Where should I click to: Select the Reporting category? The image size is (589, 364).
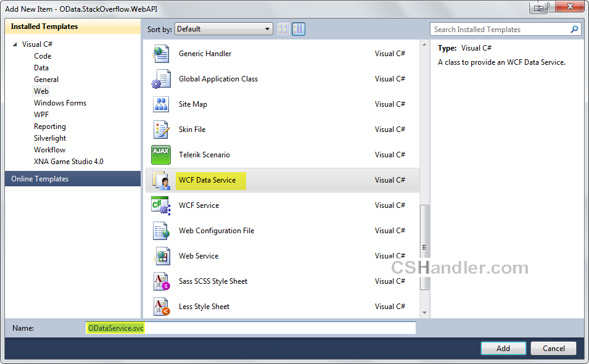pyautogui.click(x=49, y=126)
